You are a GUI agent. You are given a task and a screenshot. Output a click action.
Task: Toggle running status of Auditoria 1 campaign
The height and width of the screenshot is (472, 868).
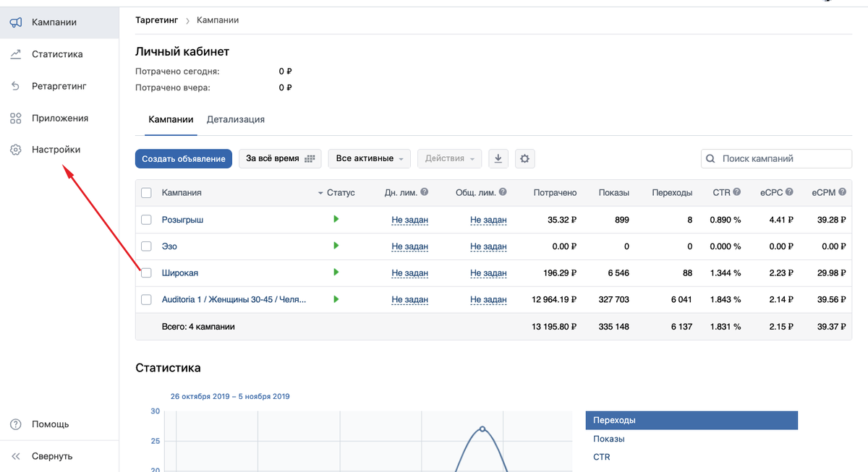336,299
